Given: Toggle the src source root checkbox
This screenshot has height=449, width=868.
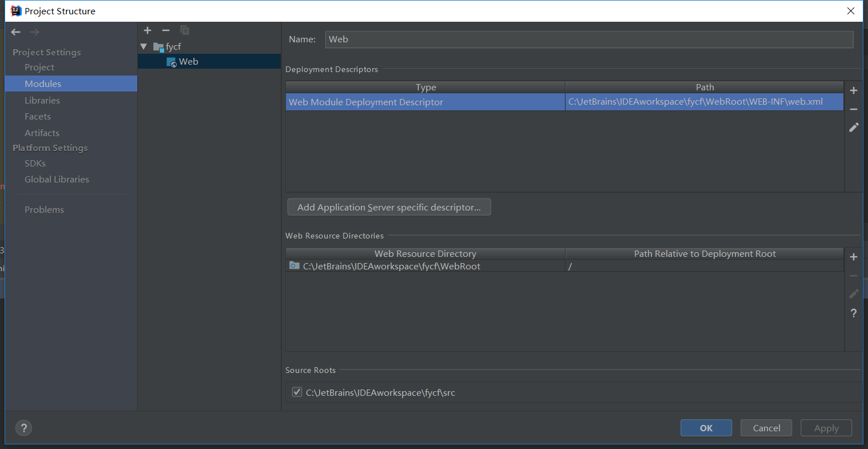Looking at the screenshot, I should tap(297, 392).
